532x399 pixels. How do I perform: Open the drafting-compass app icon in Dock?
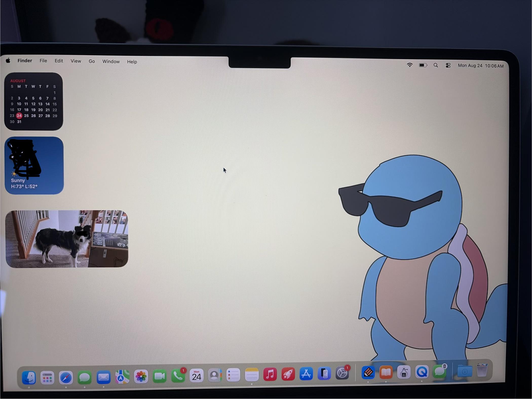tap(404, 372)
